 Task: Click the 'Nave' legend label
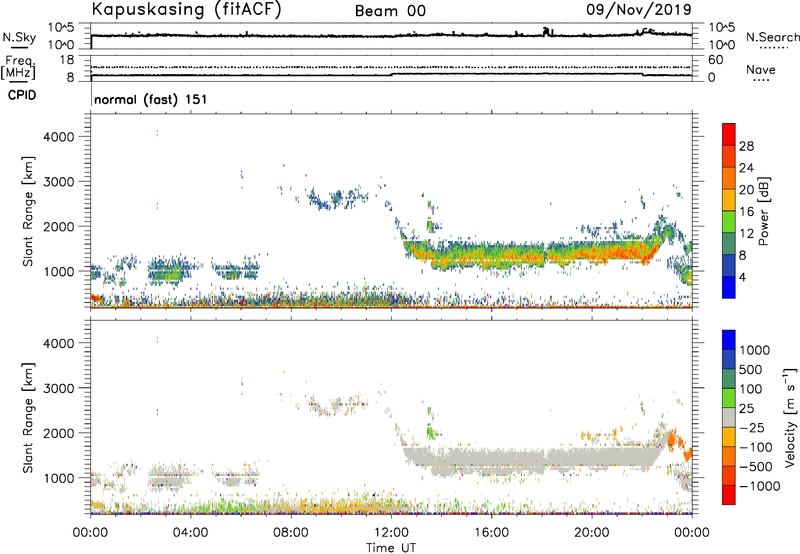[761, 70]
